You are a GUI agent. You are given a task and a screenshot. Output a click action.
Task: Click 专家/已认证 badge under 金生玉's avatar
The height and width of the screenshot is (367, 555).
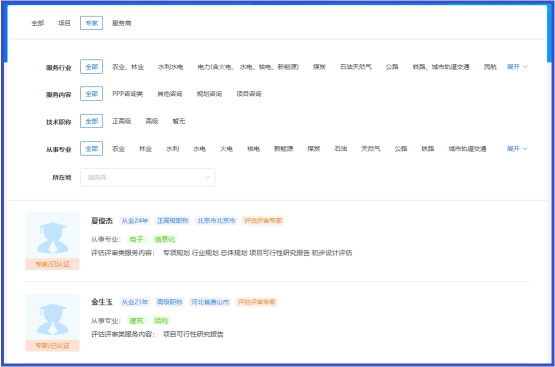point(52,346)
